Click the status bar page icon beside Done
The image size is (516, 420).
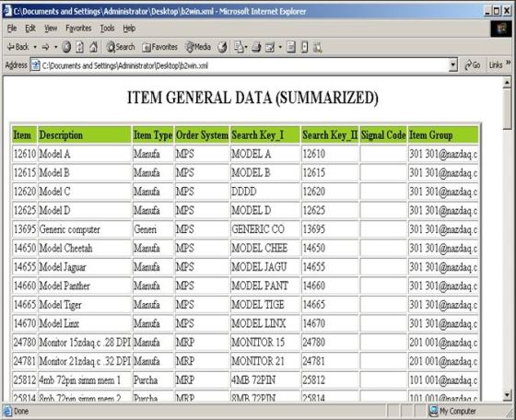(7, 411)
